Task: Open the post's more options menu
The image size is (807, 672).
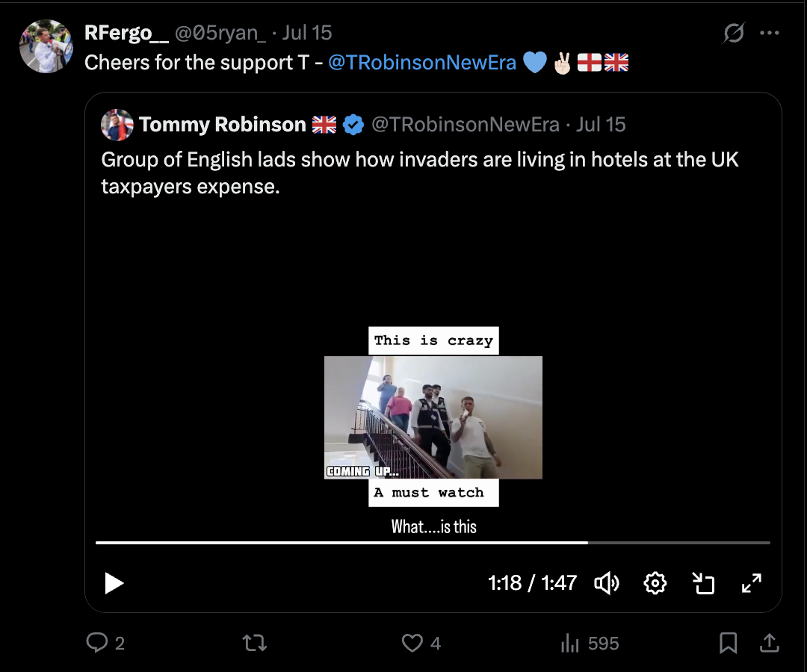Action: [770, 34]
